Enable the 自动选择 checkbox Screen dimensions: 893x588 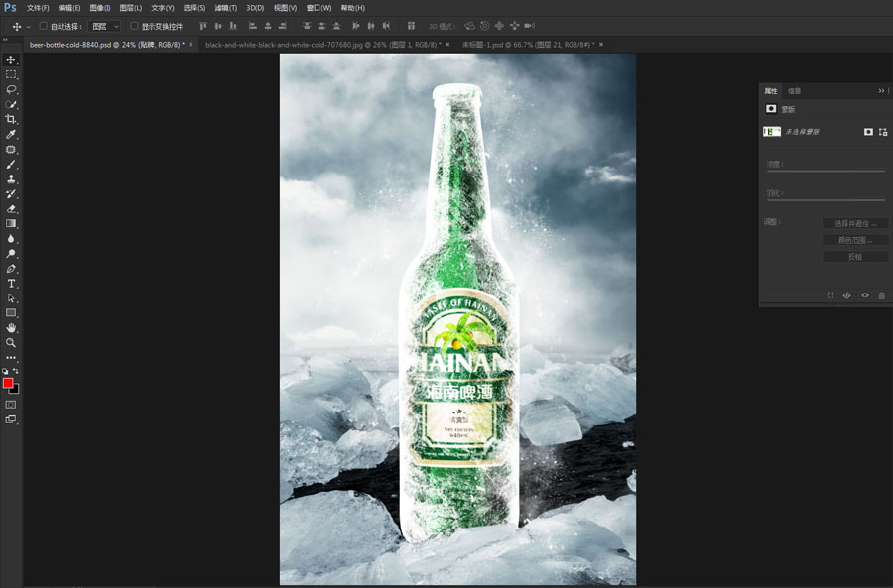pyautogui.click(x=44, y=26)
